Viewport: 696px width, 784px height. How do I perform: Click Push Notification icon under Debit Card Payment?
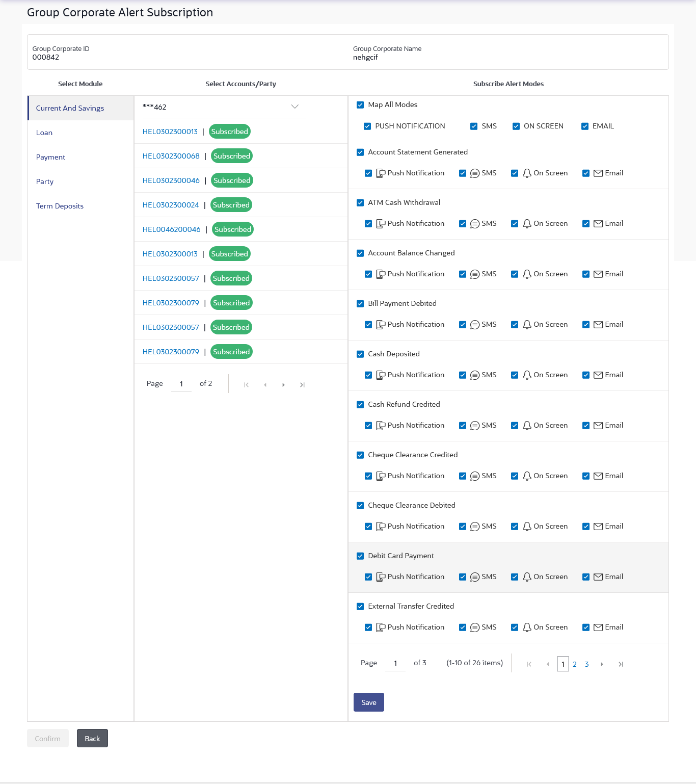tap(381, 577)
